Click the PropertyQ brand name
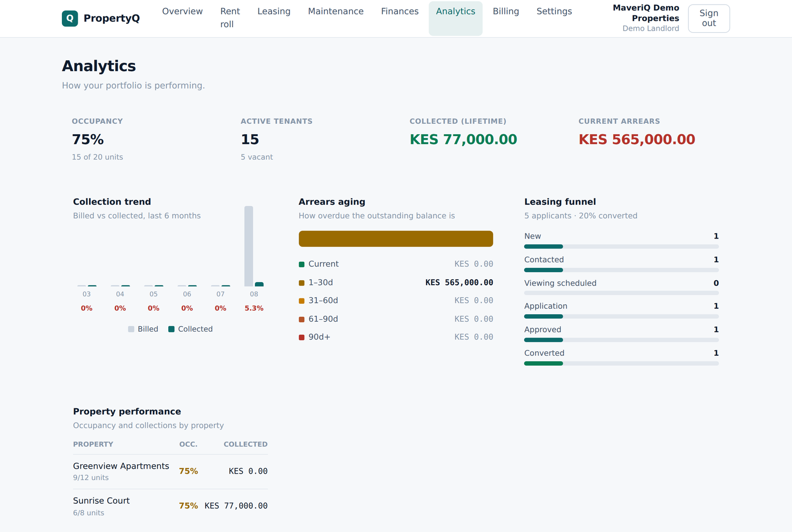This screenshot has width=792, height=532. pyautogui.click(x=112, y=18)
